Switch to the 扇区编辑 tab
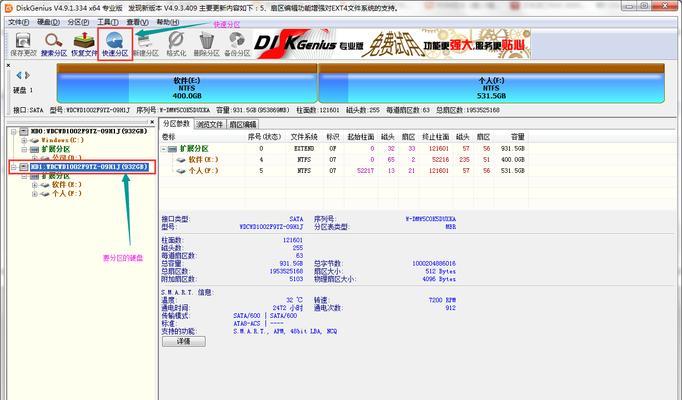 click(243, 124)
